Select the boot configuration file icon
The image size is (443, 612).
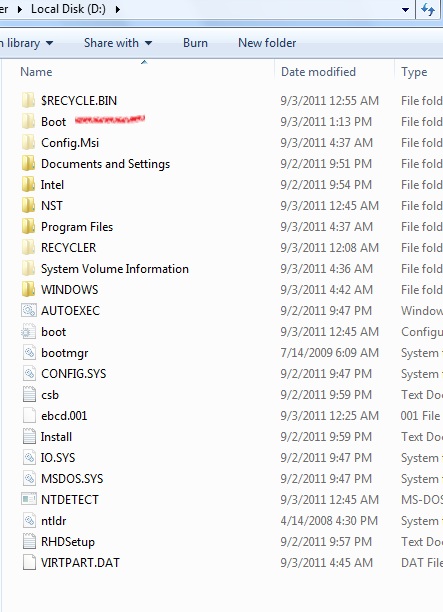[28, 332]
